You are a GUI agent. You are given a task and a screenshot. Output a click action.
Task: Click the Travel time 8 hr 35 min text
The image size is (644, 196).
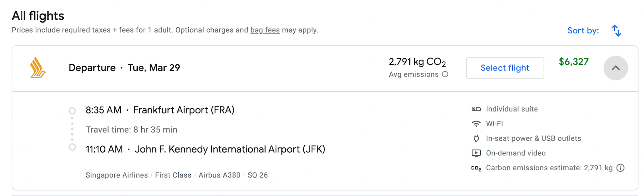131,130
